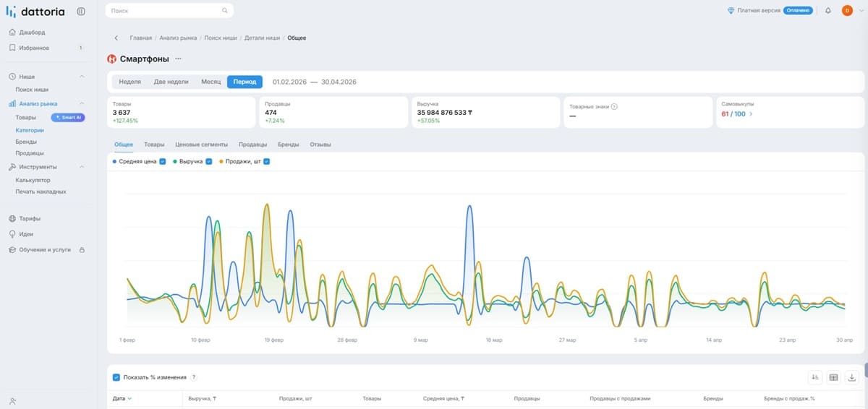Open the orange user avatar

pos(847,11)
